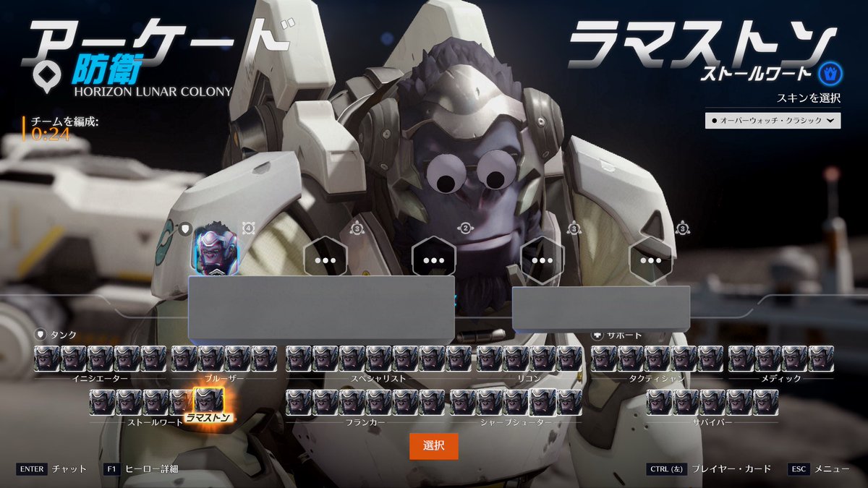This screenshot has height=488, width=868.
Task: Click the サポート role heading
Action: tap(624, 335)
